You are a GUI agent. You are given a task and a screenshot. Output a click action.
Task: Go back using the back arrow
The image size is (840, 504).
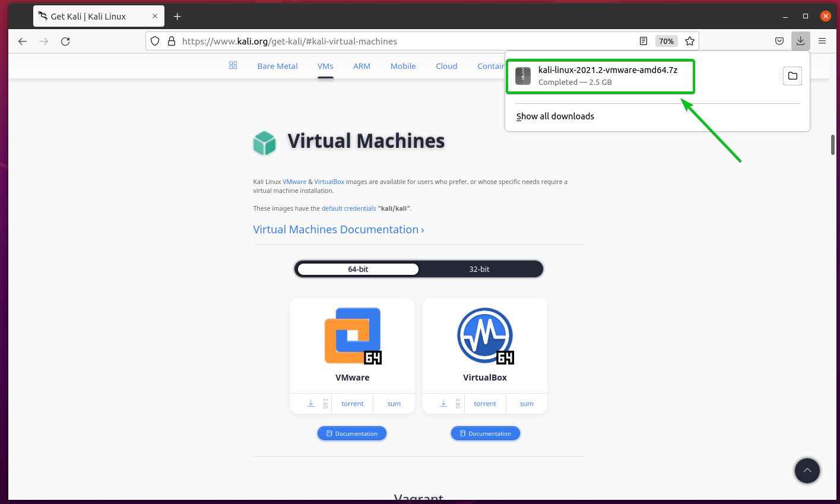point(23,41)
